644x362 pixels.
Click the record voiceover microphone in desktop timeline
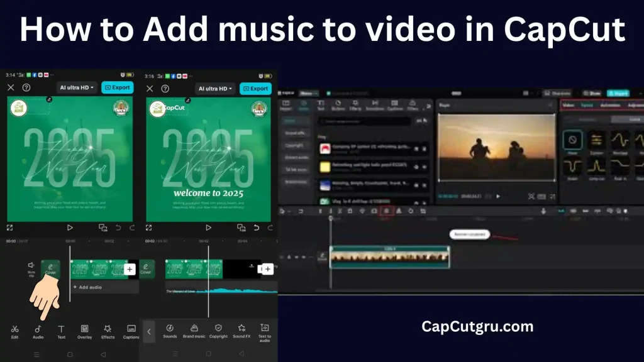543,211
